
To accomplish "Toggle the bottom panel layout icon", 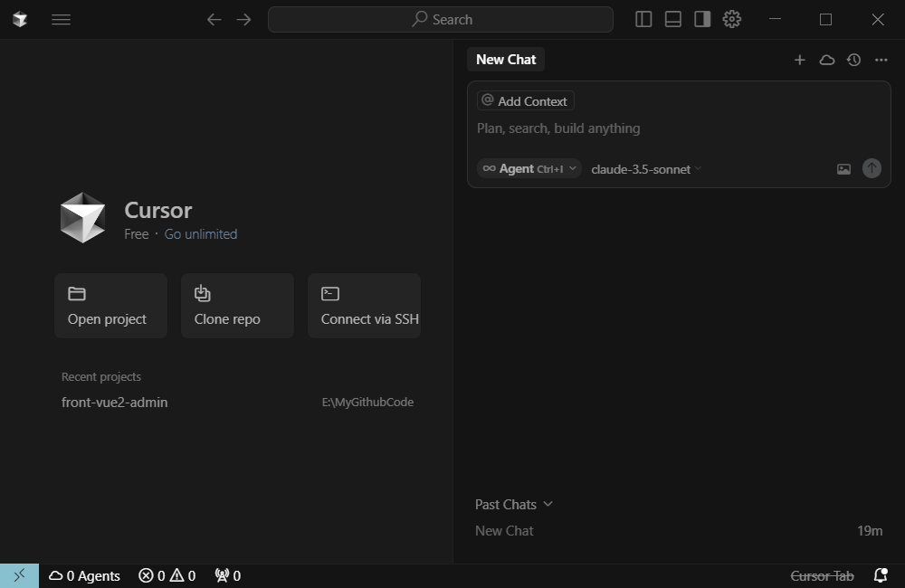I will click(x=673, y=20).
